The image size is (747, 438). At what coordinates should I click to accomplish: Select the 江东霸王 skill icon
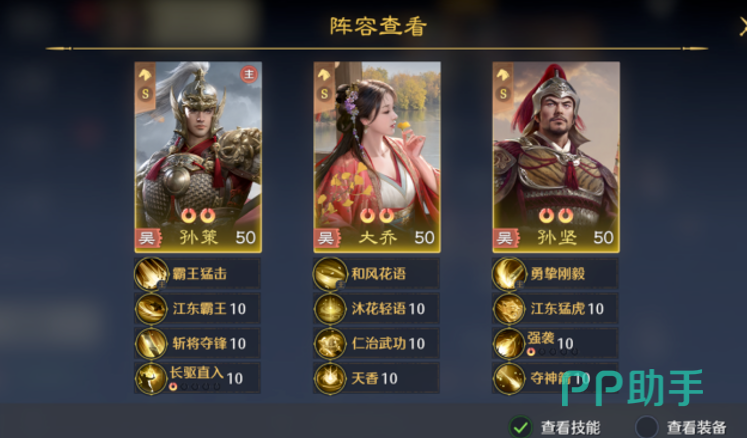[151, 309]
